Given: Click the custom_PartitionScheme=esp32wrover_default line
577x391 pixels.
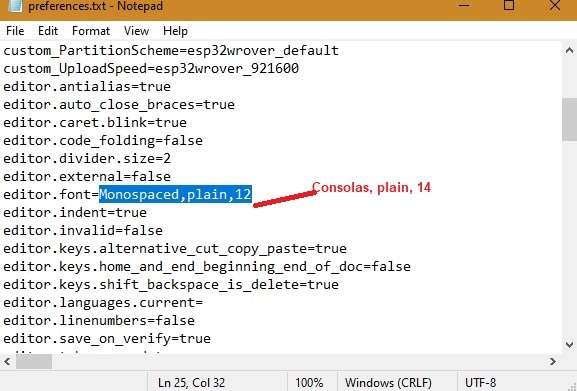Looking at the screenshot, I should coord(171,50).
